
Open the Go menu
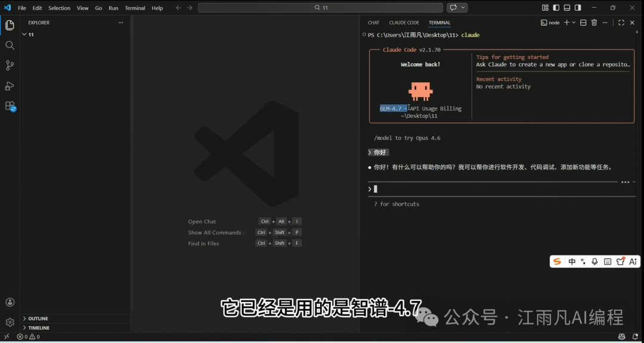point(98,8)
